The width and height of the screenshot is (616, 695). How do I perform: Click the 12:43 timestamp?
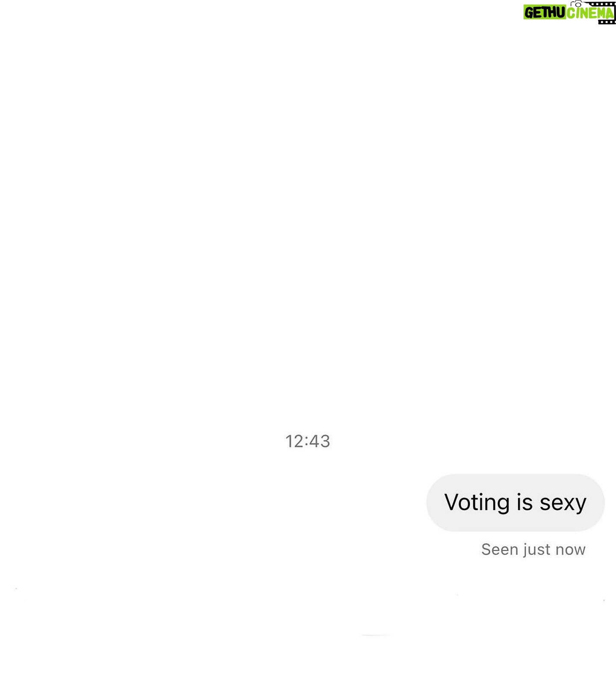308,441
